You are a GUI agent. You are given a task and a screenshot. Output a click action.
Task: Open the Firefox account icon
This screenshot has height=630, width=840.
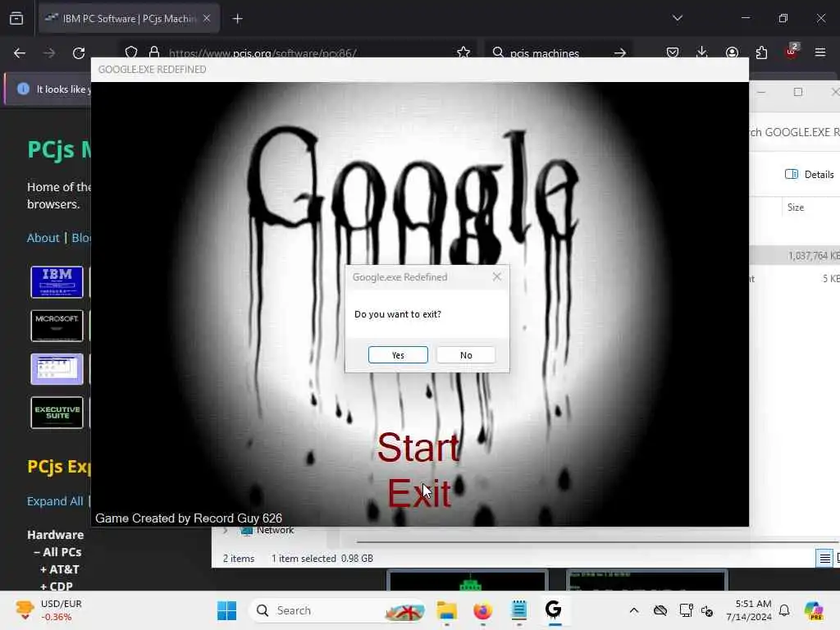[732, 52]
